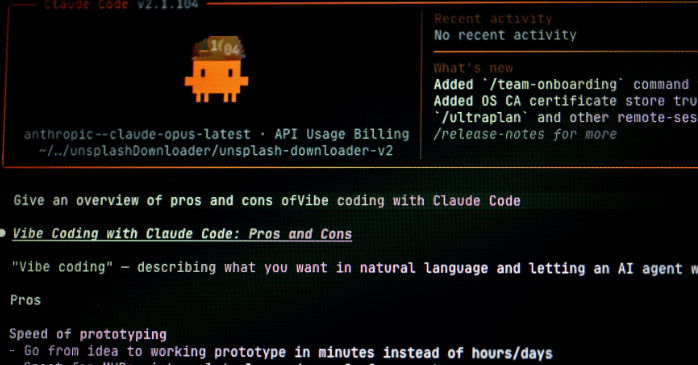698x365 pixels.
Task: Click the 'Added OS CA certificate store' line
Action: [566, 101]
